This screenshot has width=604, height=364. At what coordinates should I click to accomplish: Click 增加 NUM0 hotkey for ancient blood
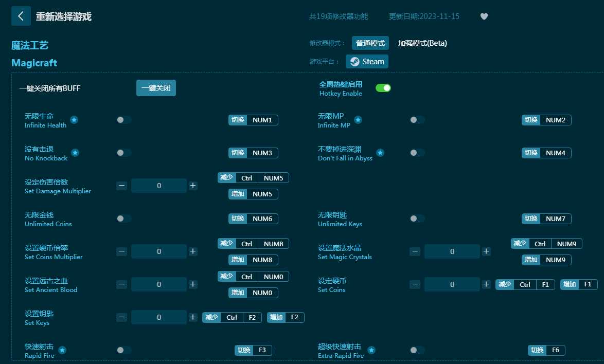click(x=253, y=293)
